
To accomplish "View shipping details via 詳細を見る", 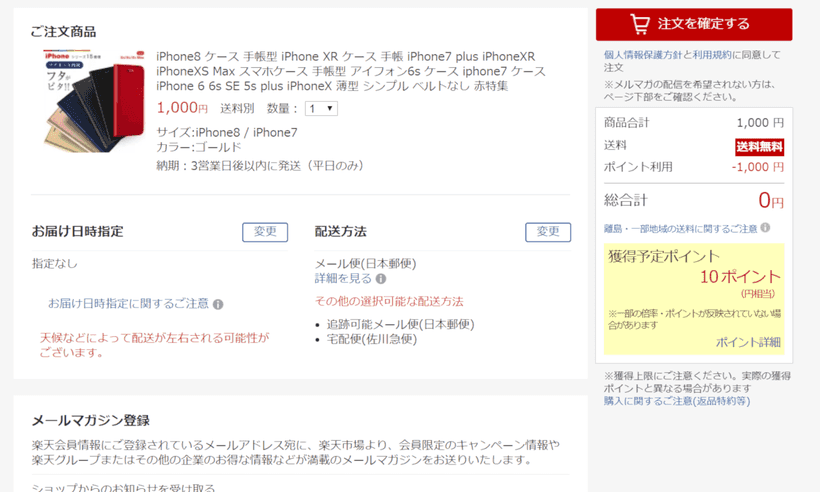I will click(343, 279).
